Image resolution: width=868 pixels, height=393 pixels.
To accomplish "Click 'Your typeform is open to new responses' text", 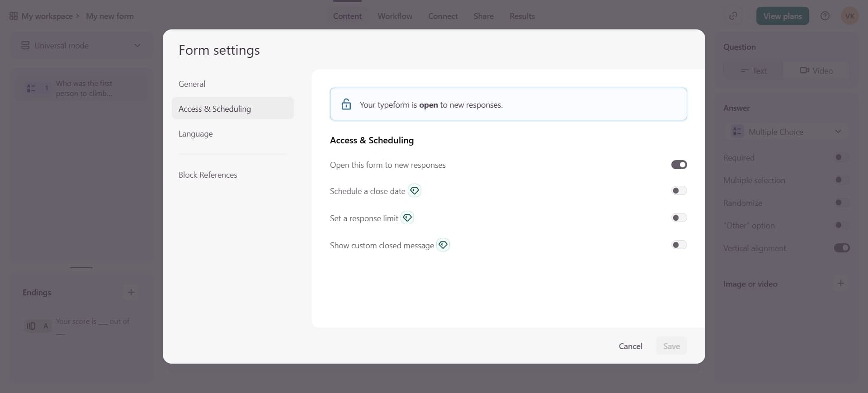I will tap(431, 104).
